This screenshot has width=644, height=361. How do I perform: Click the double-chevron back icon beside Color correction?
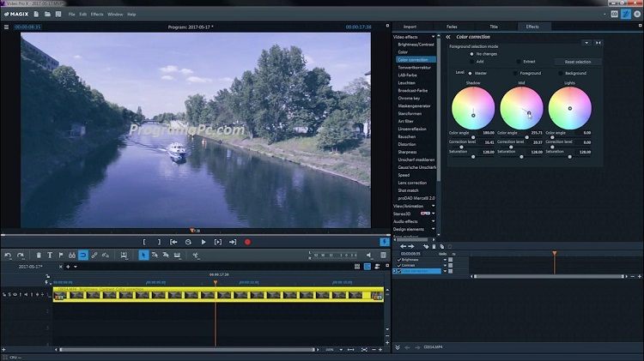click(x=448, y=37)
